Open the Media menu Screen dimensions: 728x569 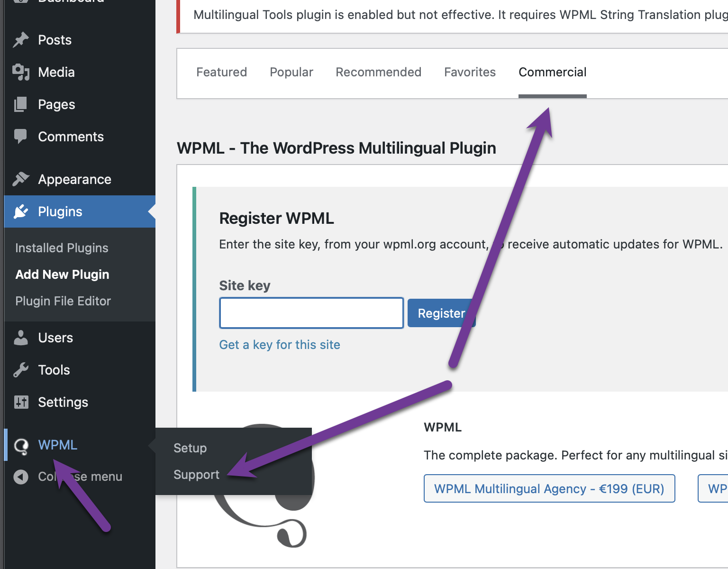pyautogui.click(x=80, y=72)
